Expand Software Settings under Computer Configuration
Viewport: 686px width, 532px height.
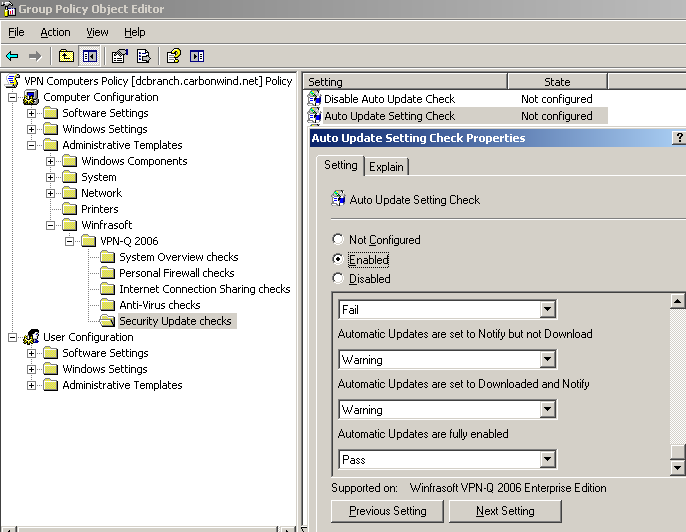point(32,113)
